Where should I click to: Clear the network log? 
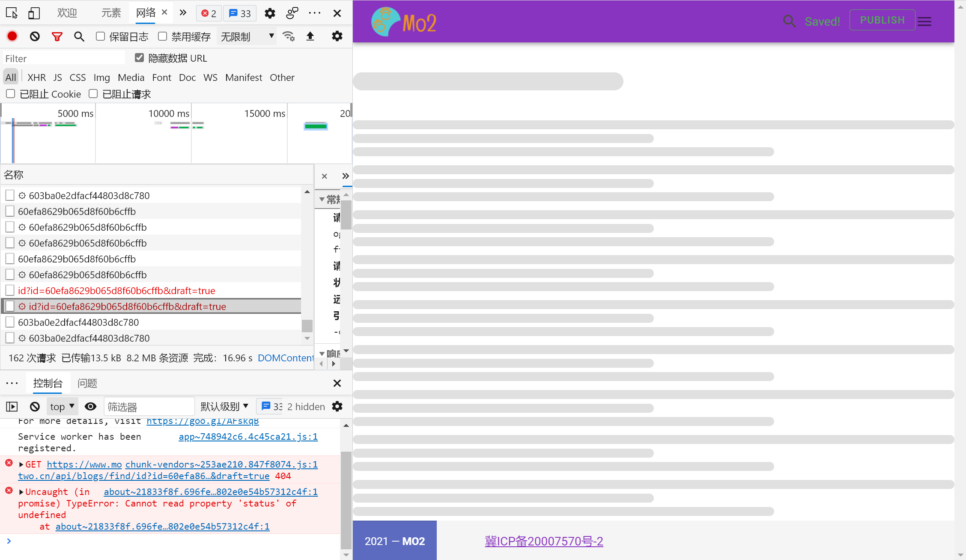point(35,36)
